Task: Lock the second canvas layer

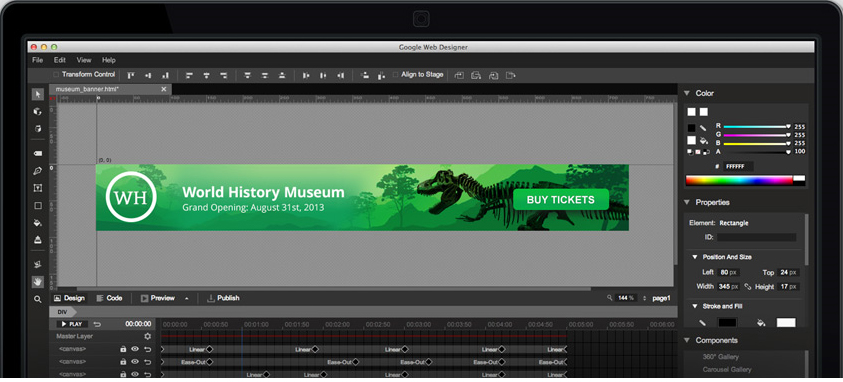Action: point(123,362)
